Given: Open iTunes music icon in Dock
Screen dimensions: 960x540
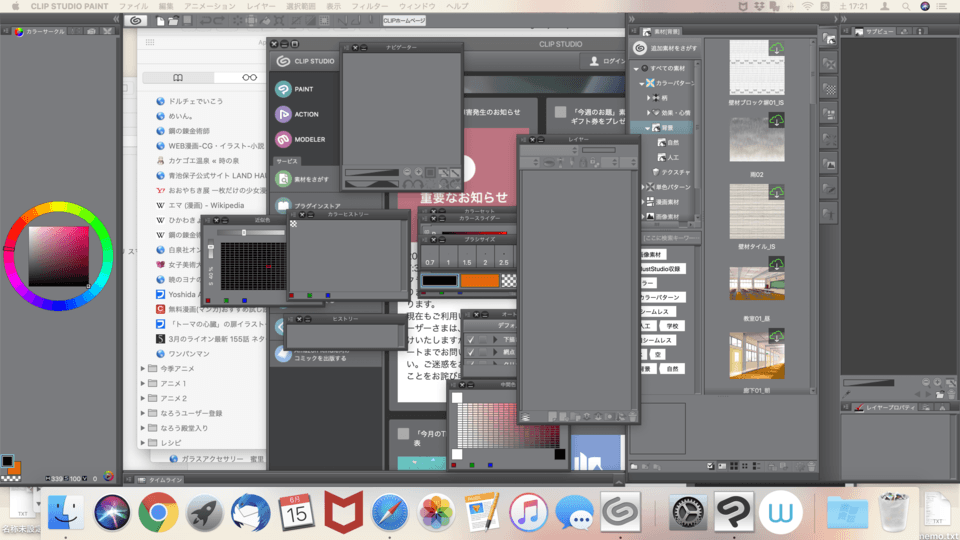Looking at the screenshot, I should 528,512.
